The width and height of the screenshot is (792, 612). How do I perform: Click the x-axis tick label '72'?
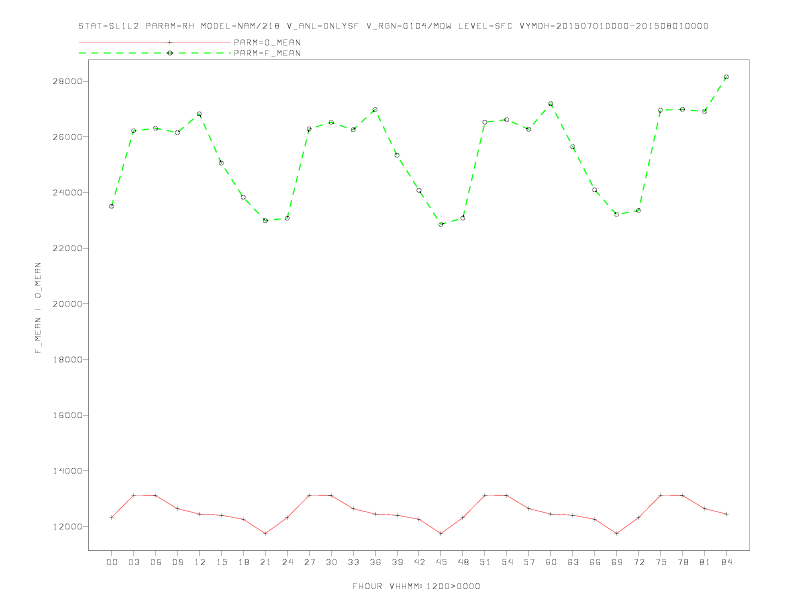coord(638,562)
